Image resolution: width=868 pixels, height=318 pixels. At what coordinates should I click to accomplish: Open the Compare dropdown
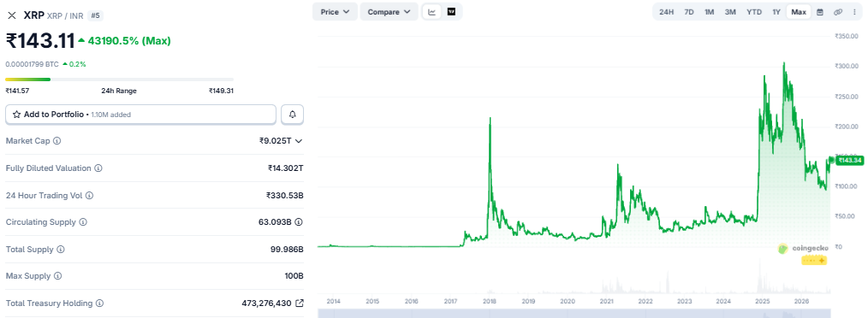point(389,12)
